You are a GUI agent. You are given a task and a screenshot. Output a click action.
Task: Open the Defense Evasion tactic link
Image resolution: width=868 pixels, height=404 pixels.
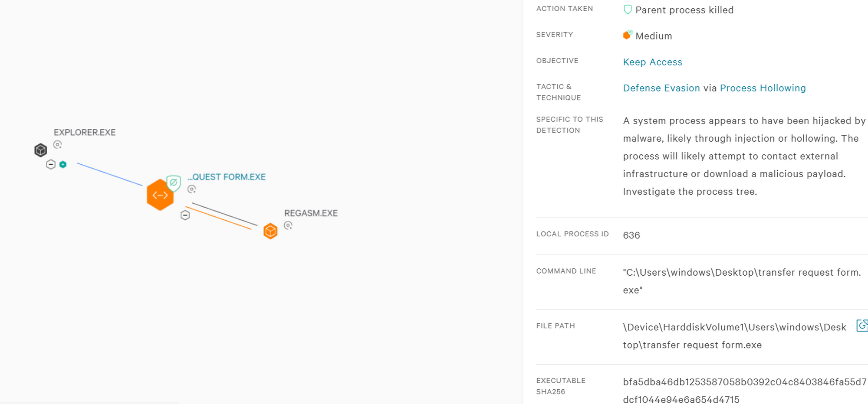(x=661, y=88)
